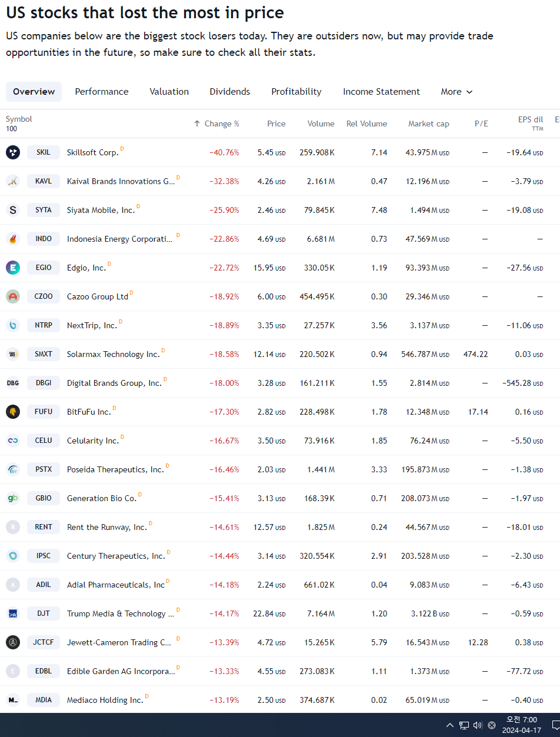Screen dimensions: 560x737
Task: Switch to the Valuation tab
Action: pos(169,92)
